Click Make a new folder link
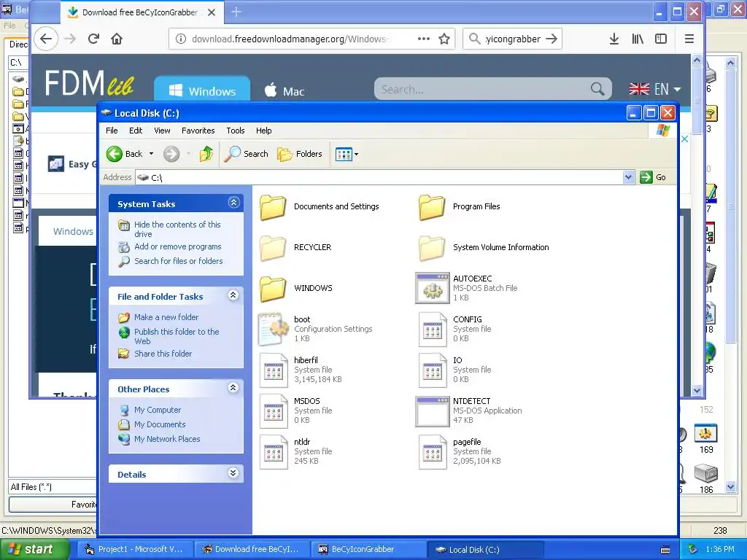The image size is (747, 560). 166,317
